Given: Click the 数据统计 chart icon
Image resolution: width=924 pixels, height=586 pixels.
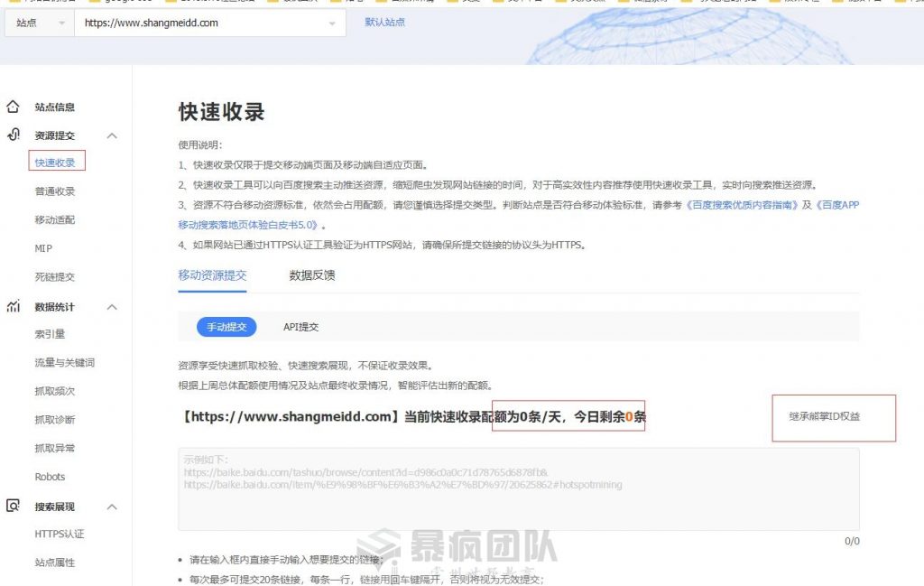Looking at the screenshot, I should (13, 307).
